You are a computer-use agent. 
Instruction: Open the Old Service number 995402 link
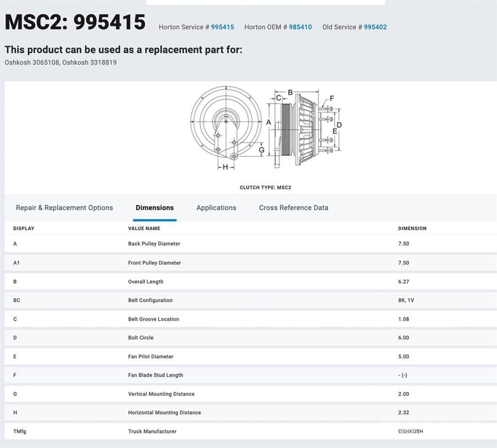click(375, 27)
